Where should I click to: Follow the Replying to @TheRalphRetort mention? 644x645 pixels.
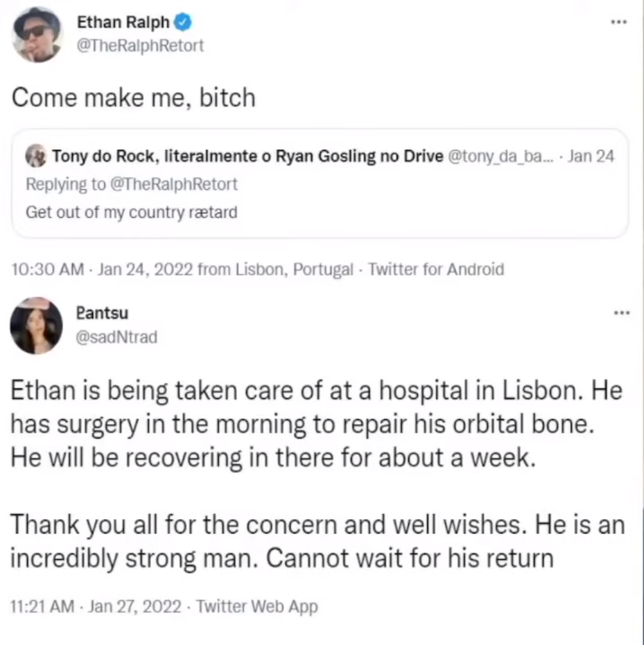(x=174, y=184)
